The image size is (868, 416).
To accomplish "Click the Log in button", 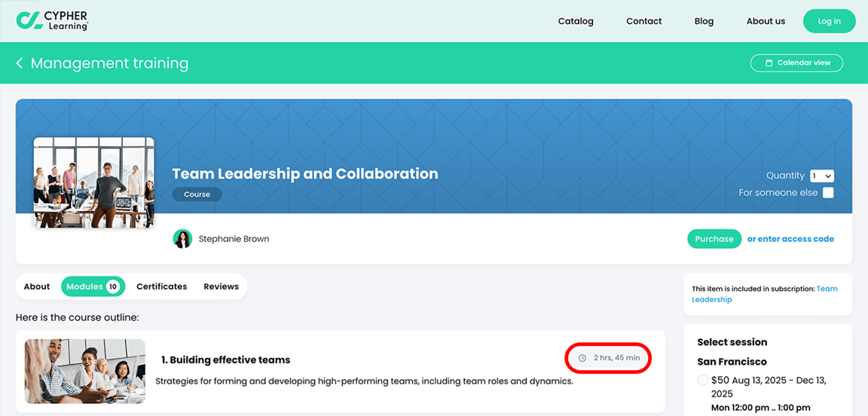I will pos(830,21).
